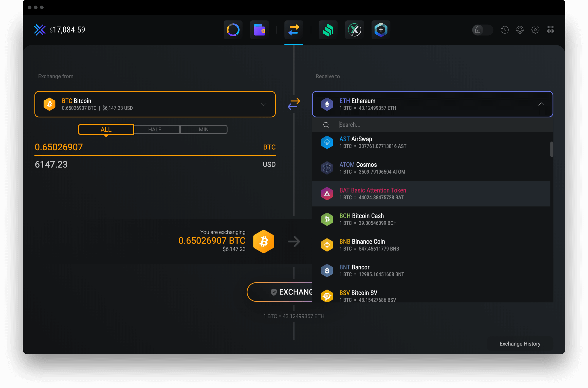This screenshot has height=388, width=588.
Task: Open Exchange History
Action: coord(520,344)
